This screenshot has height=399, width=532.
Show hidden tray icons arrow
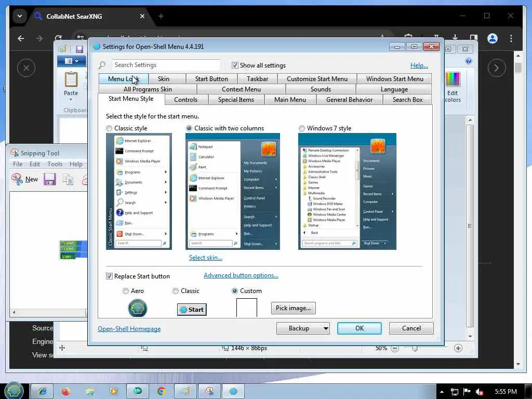442,392
